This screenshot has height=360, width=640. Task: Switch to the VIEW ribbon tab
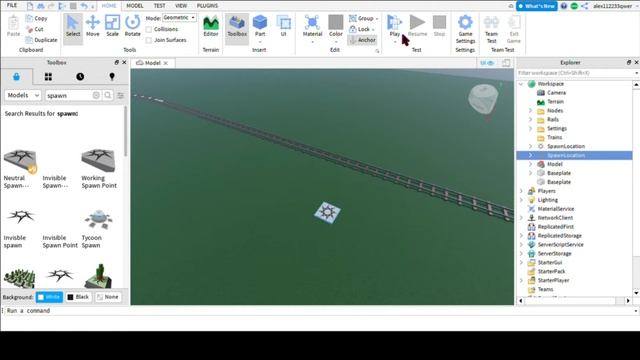pos(181,6)
